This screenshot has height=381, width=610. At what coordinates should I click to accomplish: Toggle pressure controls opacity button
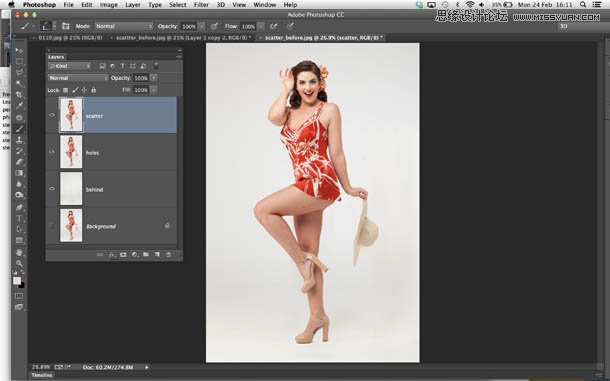[x=214, y=26]
